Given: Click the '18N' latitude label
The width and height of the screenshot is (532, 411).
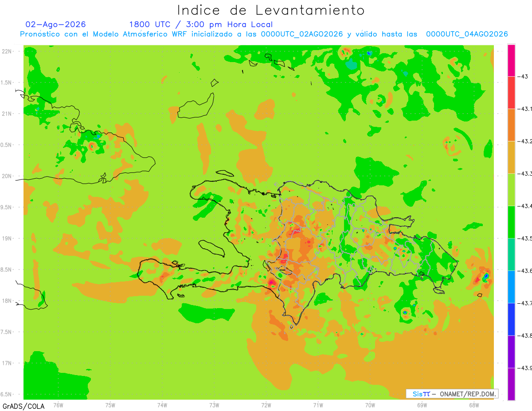Looking at the screenshot, I should pos(6,301).
